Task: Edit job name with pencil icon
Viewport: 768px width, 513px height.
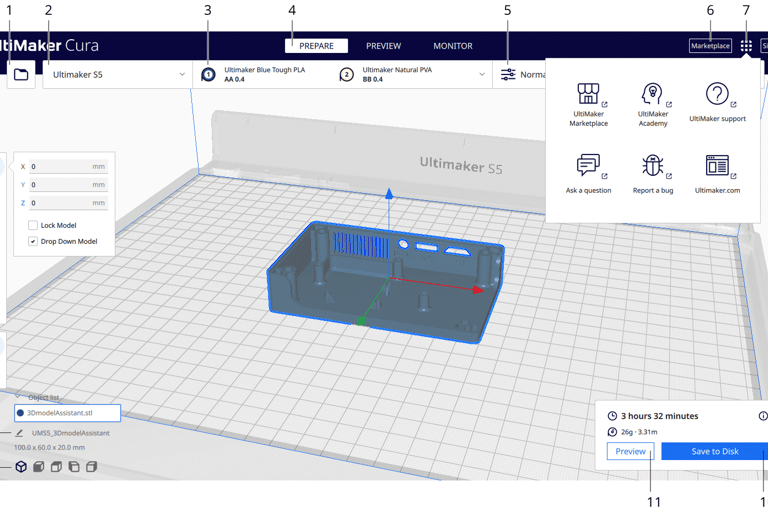Action: coord(19,433)
